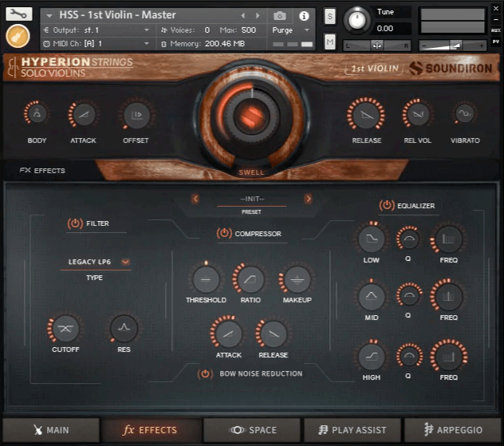504x446 pixels.
Task: Click the orange violin instrument icon
Action: (x=18, y=36)
